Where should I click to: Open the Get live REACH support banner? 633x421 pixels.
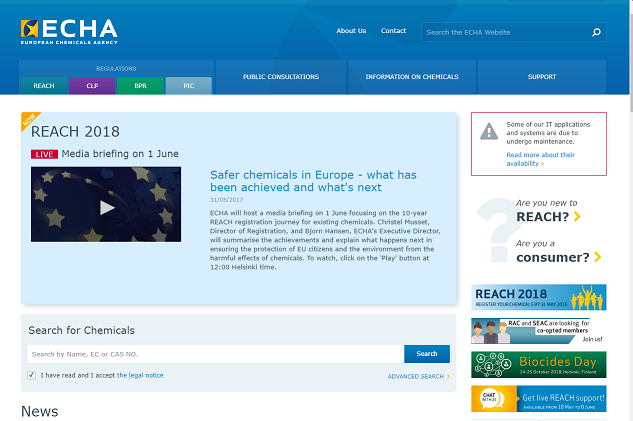(x=539, y=399)
